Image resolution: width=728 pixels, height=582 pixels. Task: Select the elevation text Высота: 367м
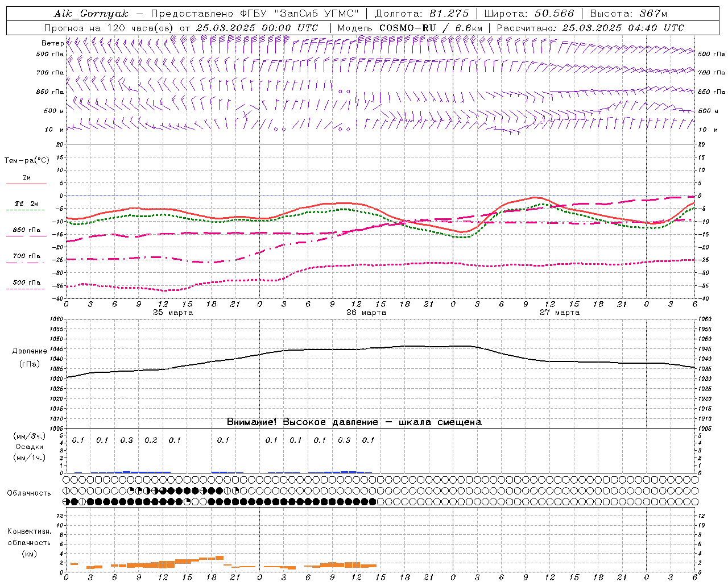628,14
